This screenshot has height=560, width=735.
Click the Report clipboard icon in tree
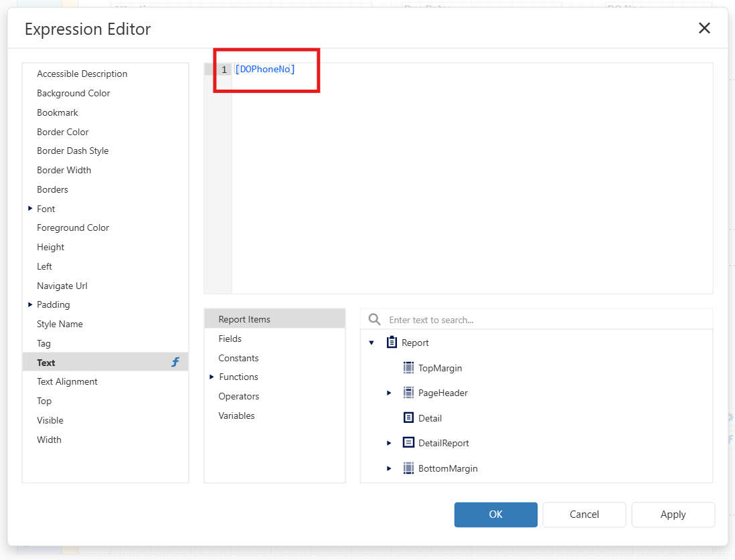tap(392, 343)
